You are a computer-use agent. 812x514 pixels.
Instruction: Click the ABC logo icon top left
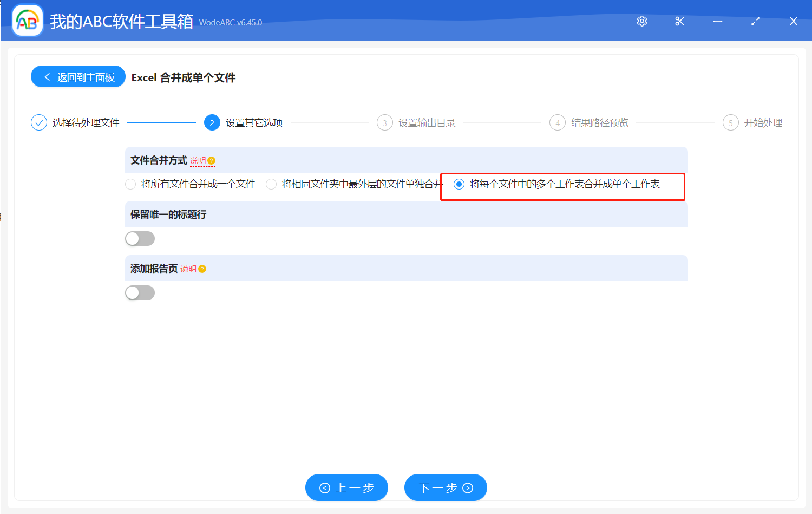(27, 20)
